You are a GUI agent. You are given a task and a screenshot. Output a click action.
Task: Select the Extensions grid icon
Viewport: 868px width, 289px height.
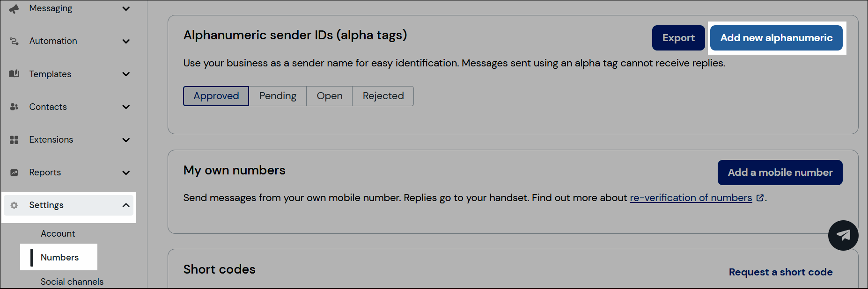pyautogui.click(x=14, y=139)
